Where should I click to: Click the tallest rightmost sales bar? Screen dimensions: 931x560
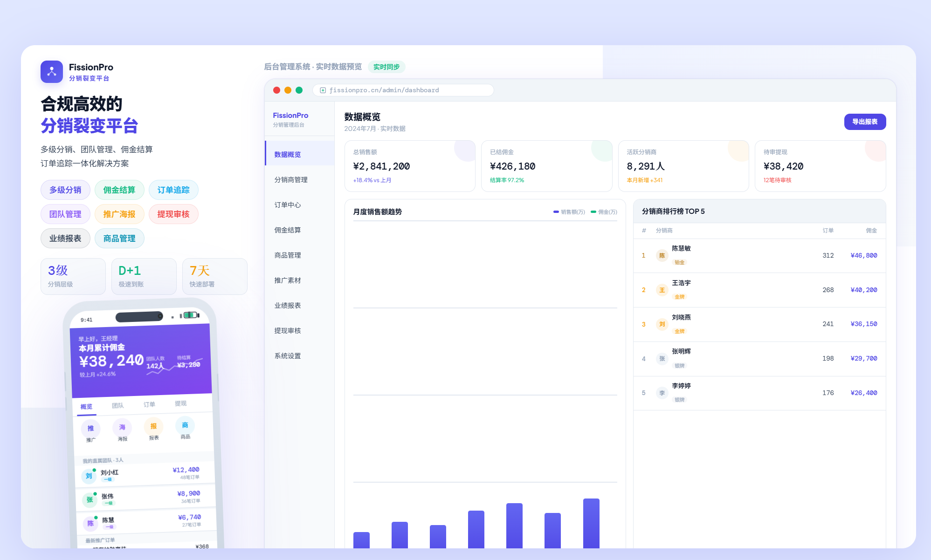(591, 523)
